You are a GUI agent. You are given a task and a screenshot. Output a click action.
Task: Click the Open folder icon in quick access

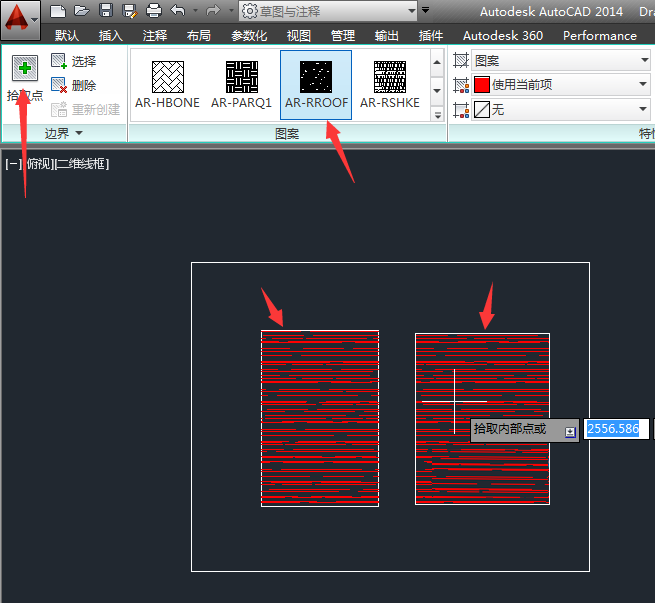(x=82, y=11)
